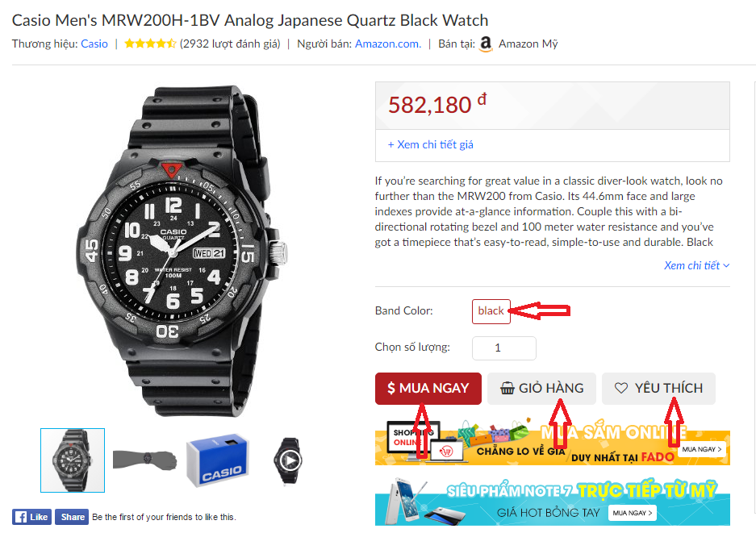Click the Facebook Share button

point(72,517)
